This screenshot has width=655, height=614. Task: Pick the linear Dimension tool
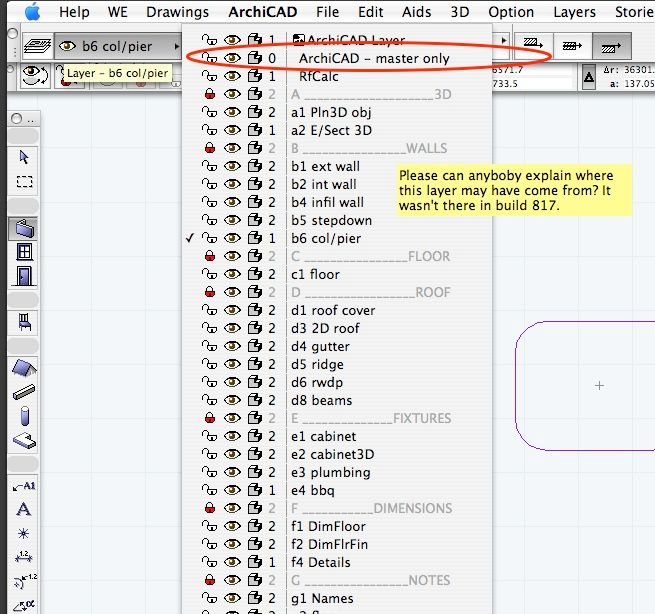pyautogui.click(x=24, y=557)
